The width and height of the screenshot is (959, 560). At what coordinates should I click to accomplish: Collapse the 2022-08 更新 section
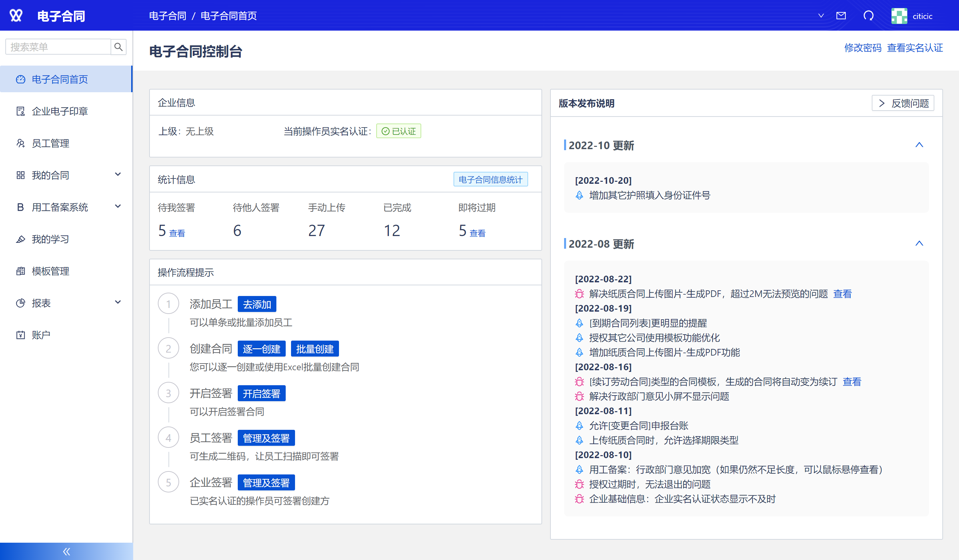[x=919, y=243]
